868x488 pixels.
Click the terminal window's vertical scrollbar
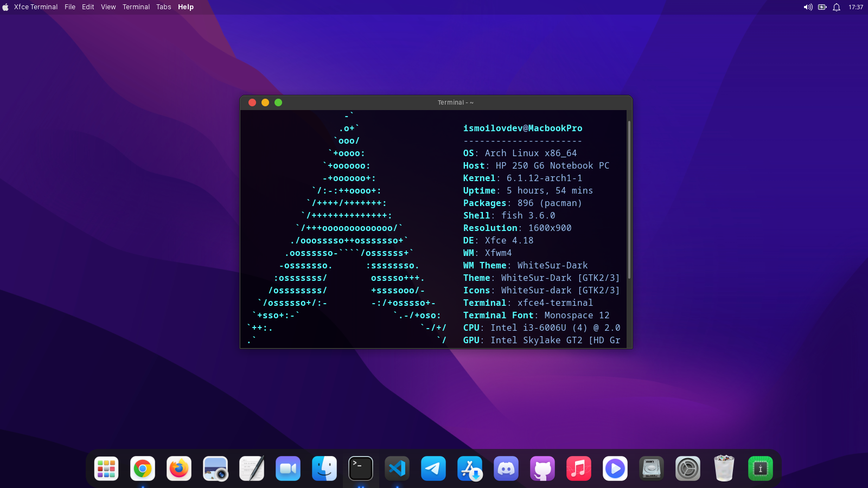tap(629, 201)
